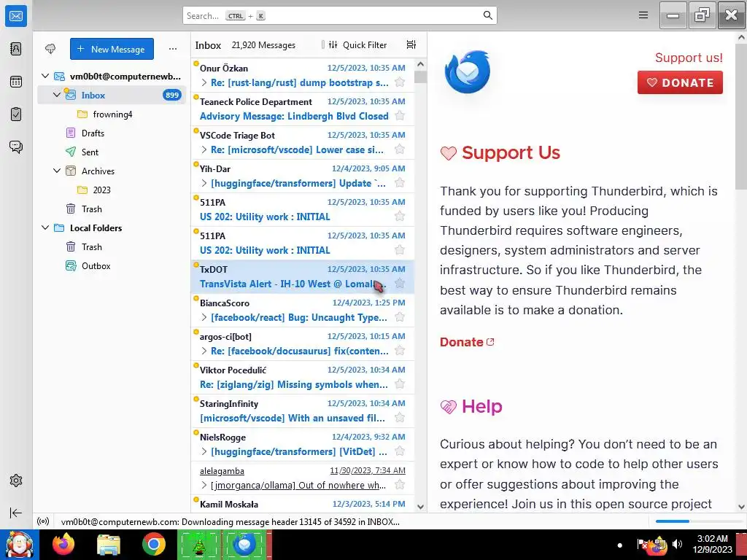747x560 pixels.
Task: Open the Thunderbird app menu
Action: pos(643,15)
